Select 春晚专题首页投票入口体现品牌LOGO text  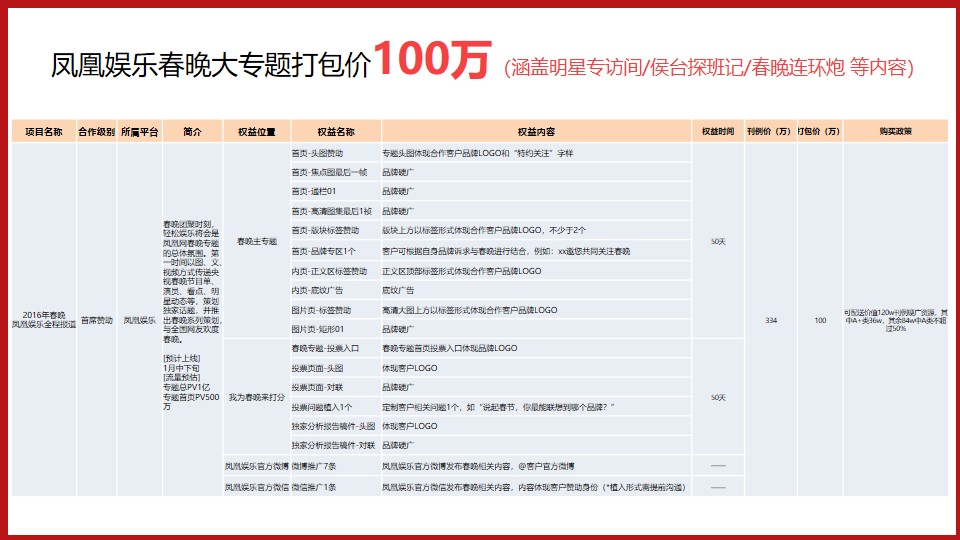coord(449,348)
